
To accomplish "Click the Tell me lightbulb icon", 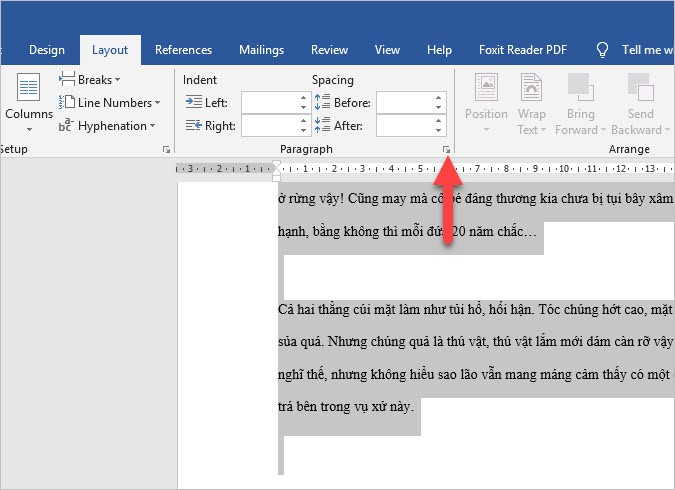I will point(602,50).
